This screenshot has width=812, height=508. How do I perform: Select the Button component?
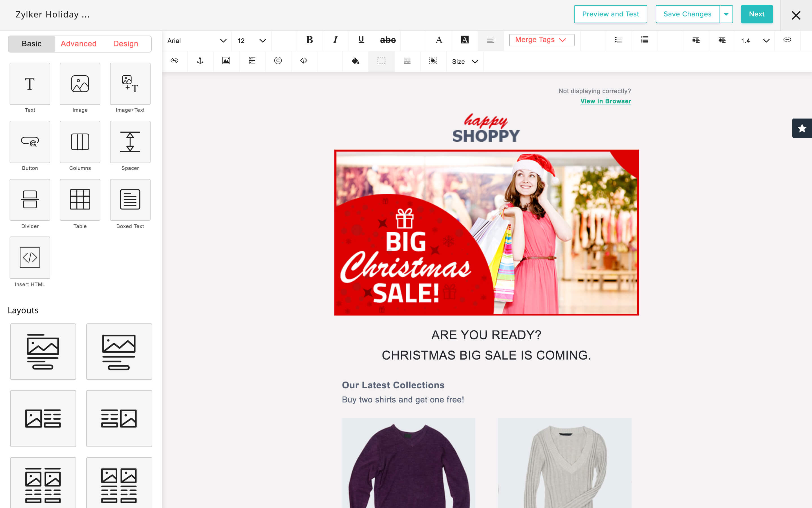click(30, 142)
